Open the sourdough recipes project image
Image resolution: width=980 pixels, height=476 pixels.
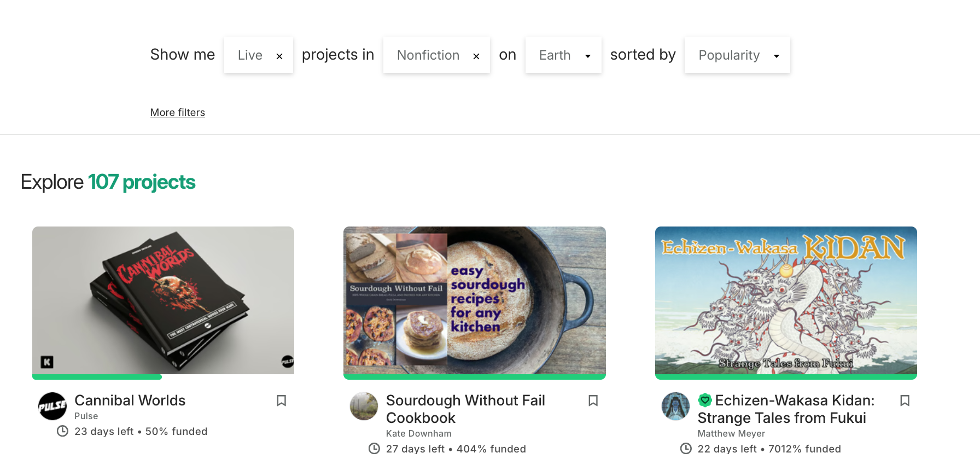coord(474,300)
